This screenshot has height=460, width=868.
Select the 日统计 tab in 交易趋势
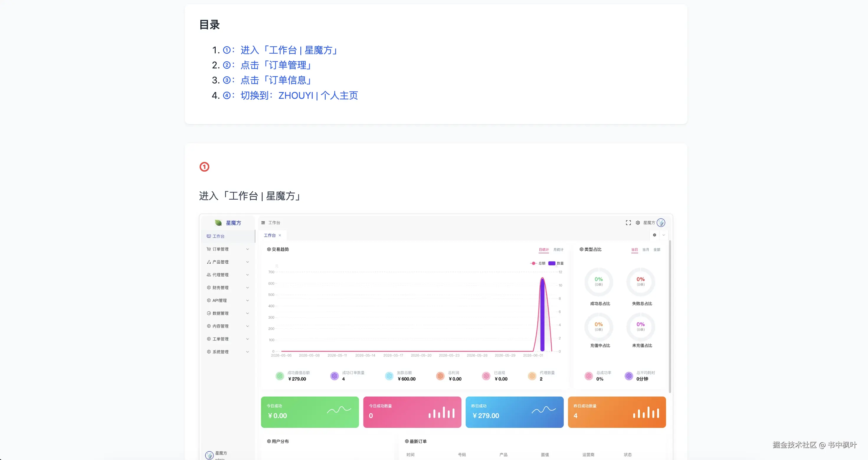pos(543,249)
